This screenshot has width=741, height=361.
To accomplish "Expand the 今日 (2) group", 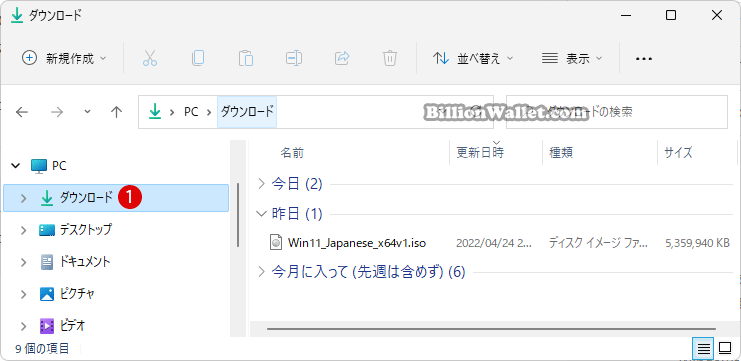I will pyautogui.click(x=261, y=184).
